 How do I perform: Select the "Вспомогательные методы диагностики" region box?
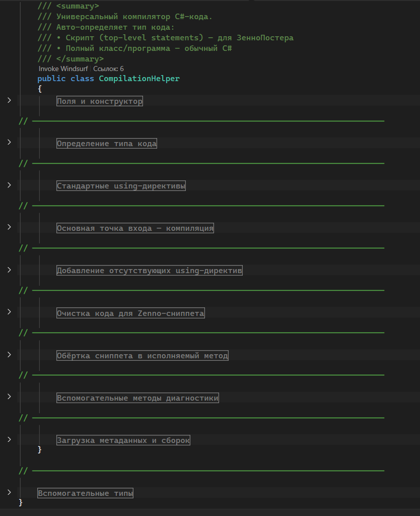pyautogui.click(x=137, y=398)
